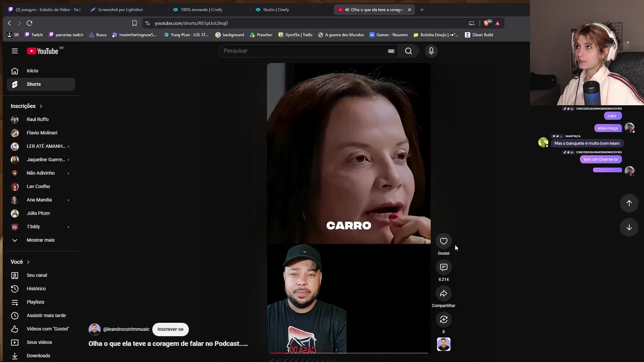Open Downloads in the sidebar
The width and height of the screenshot is (644, 362).
click(x=41, y=356)
